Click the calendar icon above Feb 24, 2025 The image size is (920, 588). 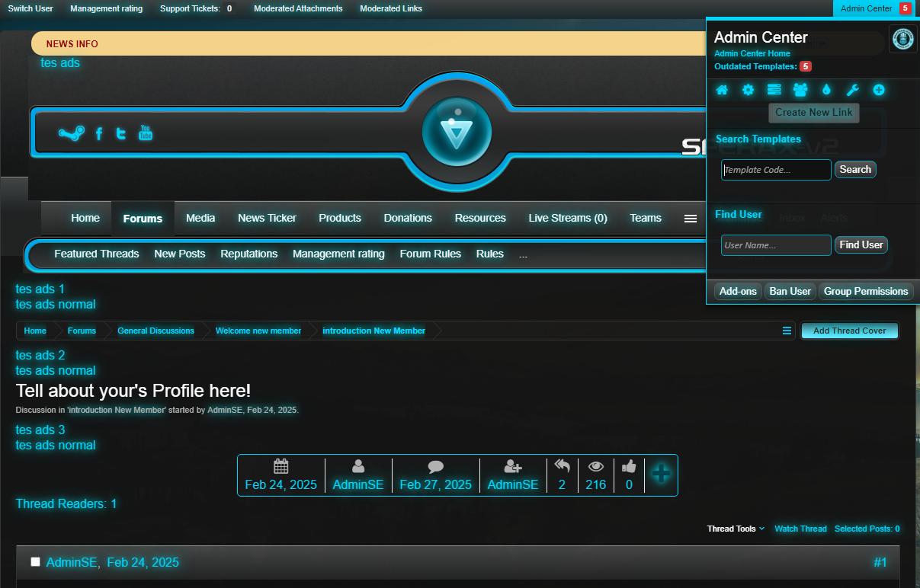coord(281,466)
